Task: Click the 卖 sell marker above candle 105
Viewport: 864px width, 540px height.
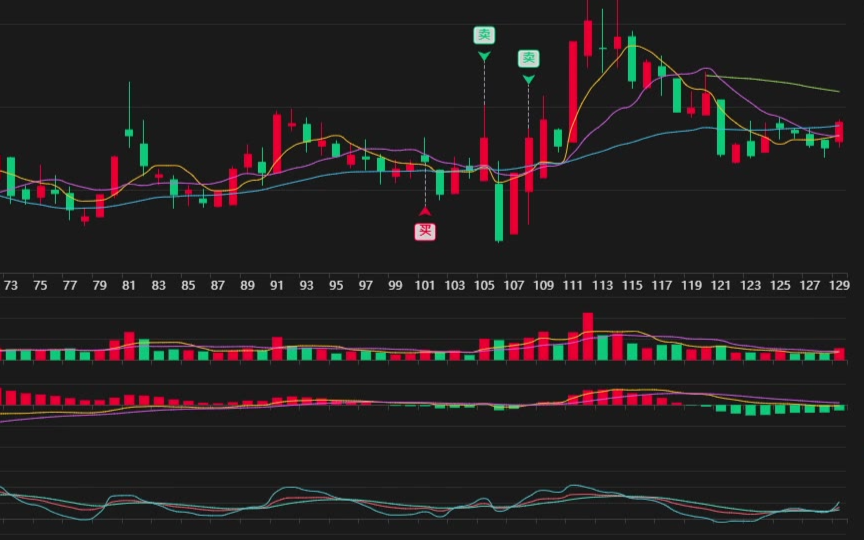Action: 484,35
